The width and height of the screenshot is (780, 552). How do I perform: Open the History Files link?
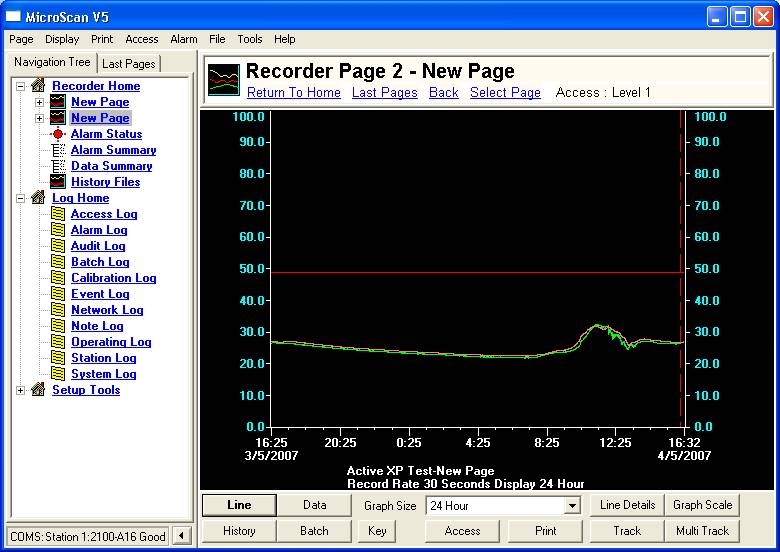tap(105, 182)
